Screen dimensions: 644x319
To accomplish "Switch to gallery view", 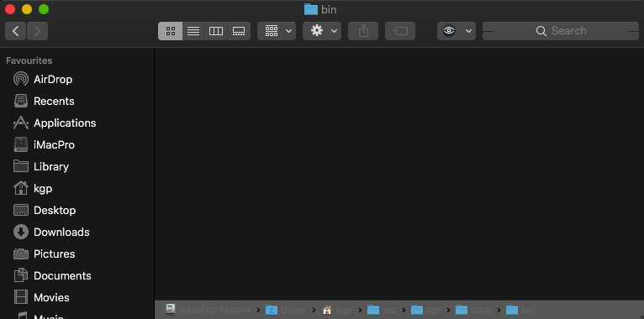I will coord(239,31).
